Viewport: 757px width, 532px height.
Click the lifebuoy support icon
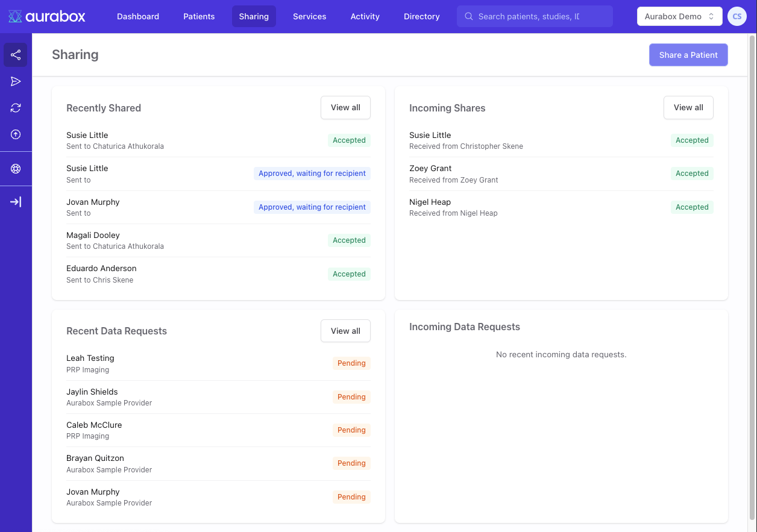[16, 169]
